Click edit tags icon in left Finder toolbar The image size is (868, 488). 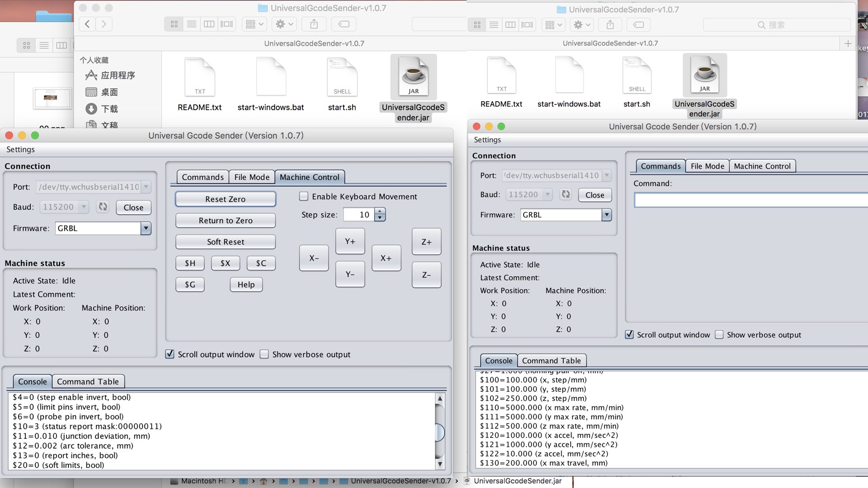[344, 24]
